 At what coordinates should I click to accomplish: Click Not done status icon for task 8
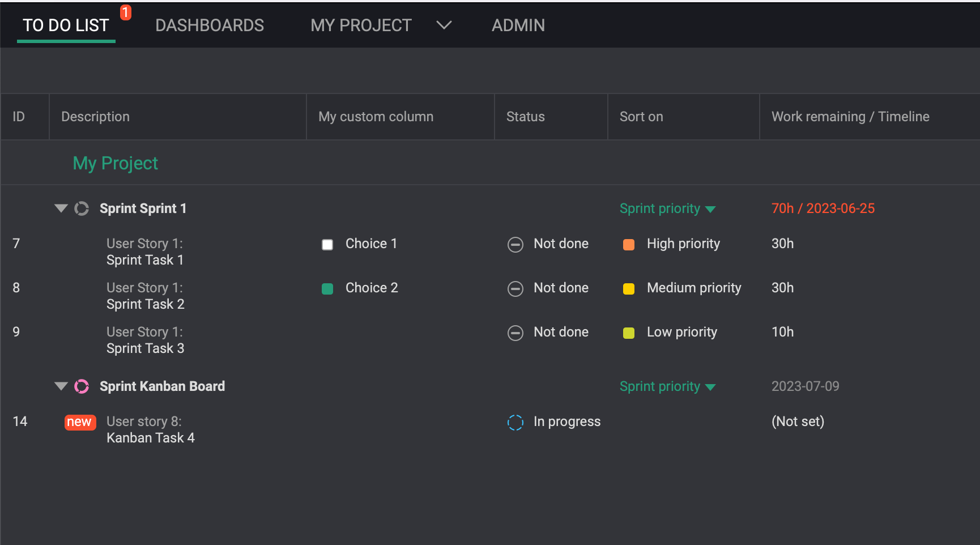point(515,288)
